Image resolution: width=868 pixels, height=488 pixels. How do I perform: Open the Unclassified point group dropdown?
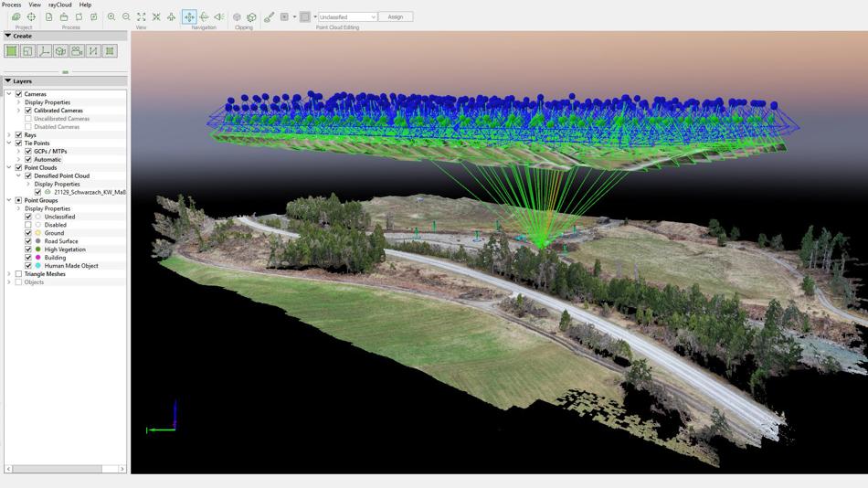tap(347, 16)
